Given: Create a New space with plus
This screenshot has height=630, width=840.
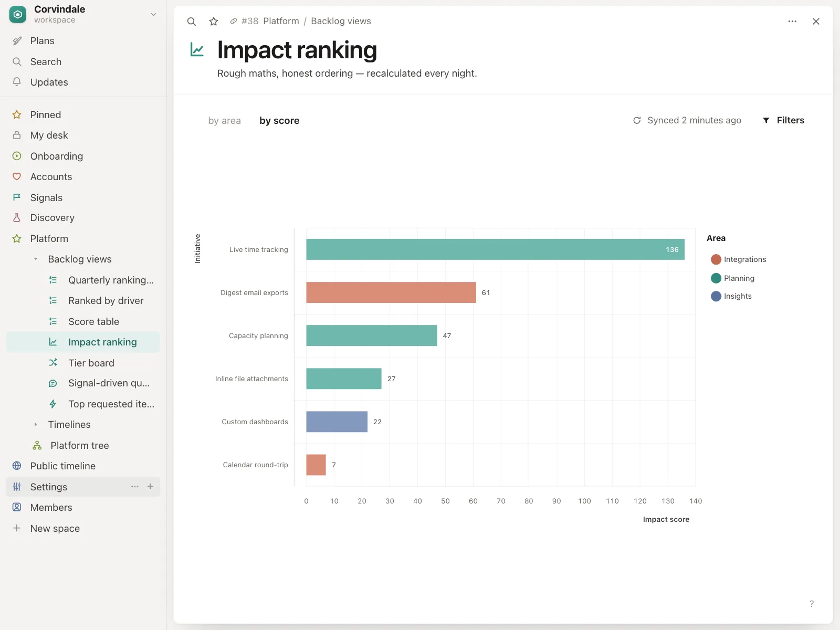Looking at the screenshot, I should pyautogui.click(x=17, y=529).
